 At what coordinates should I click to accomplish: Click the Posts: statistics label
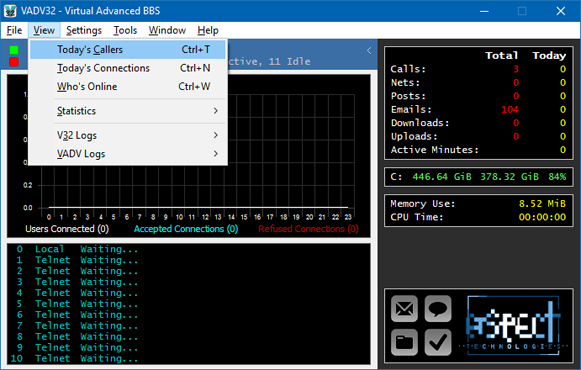408,96
